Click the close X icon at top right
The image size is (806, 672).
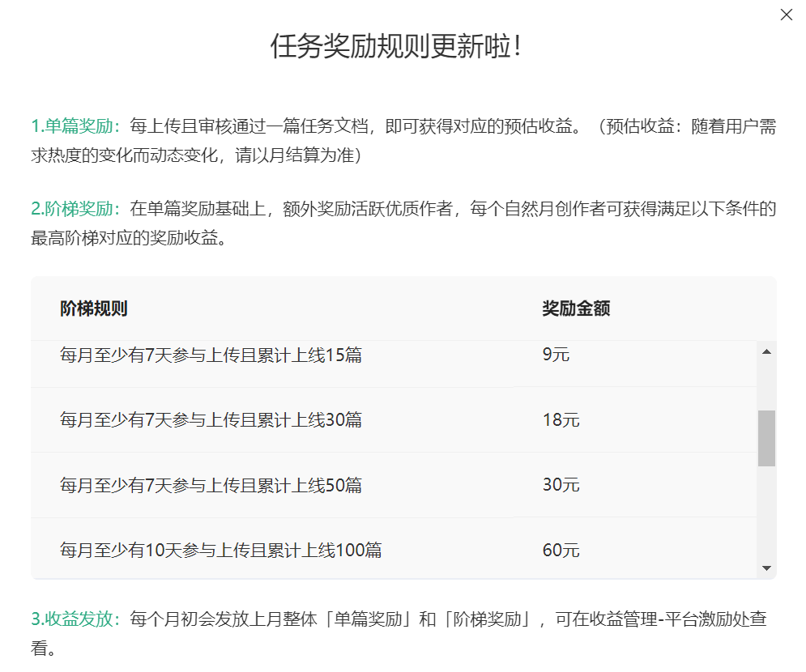pyautogui.click(x=786, y=15)
